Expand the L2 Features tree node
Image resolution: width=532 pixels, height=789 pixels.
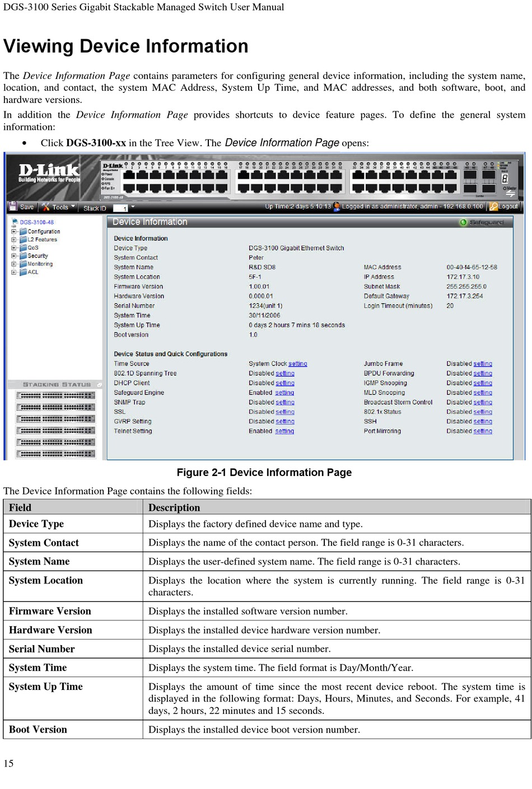[14, 239]
